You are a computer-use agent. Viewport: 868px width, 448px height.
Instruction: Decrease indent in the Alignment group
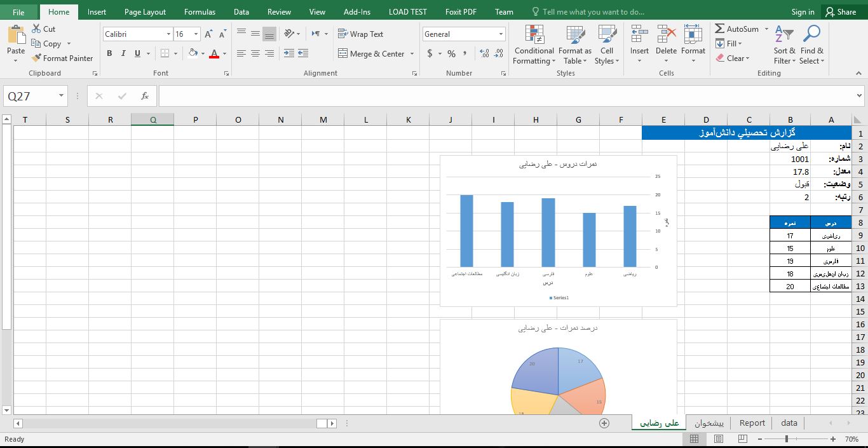pos(289,53)
